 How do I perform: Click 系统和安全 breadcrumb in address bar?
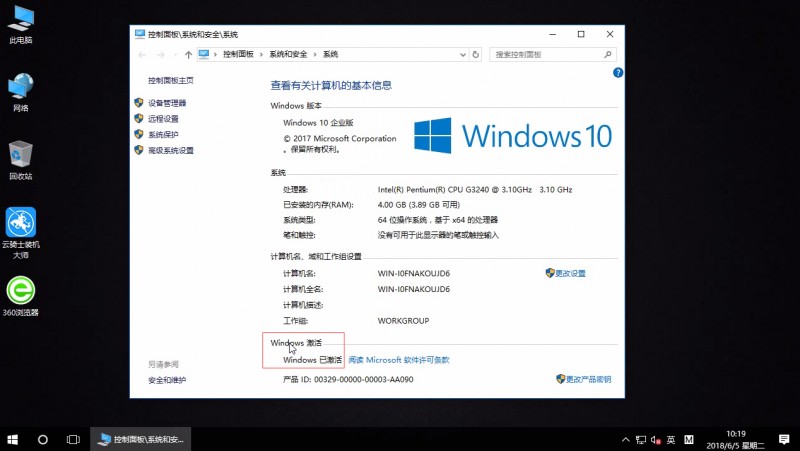pyautogui.click(x=288, y=54)
